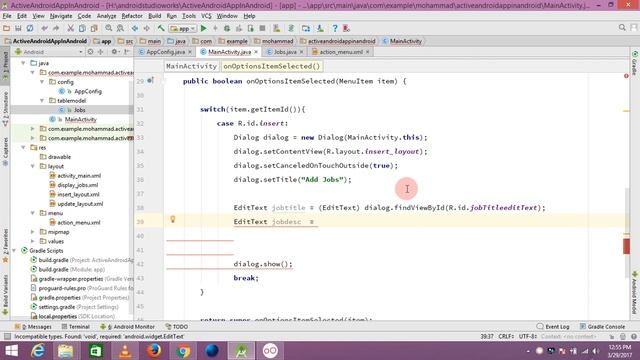
Task: Open the Event Log panel
Action: tap(553, 327)
